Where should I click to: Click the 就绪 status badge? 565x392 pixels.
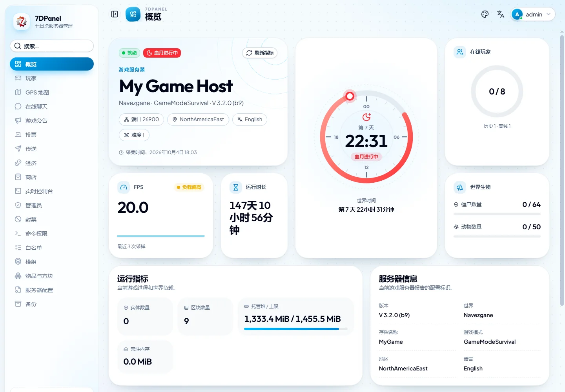(x=129, y=53)
